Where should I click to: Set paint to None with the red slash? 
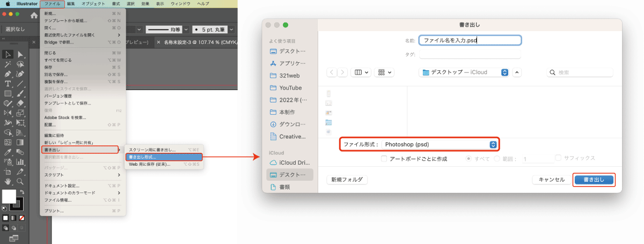tap(22, 218)
